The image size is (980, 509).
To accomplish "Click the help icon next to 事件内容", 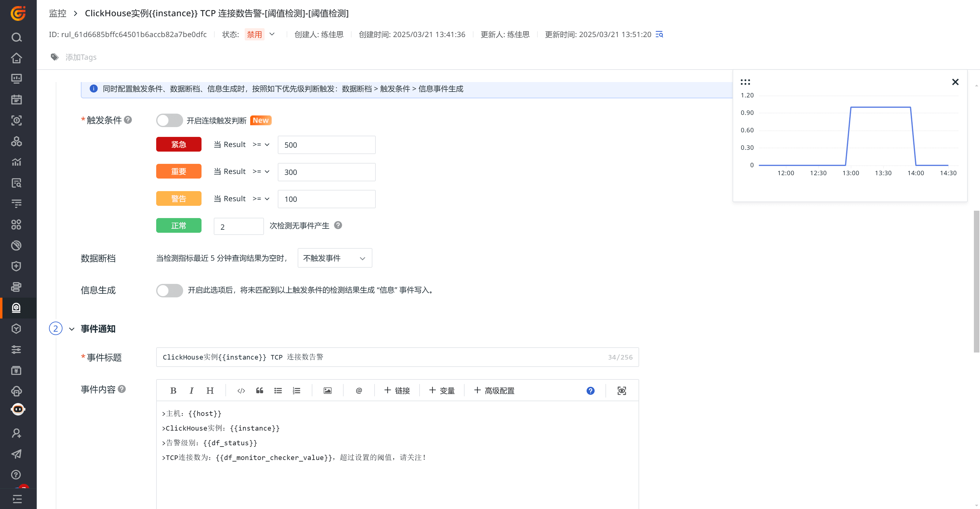I will tap(122, 389).
